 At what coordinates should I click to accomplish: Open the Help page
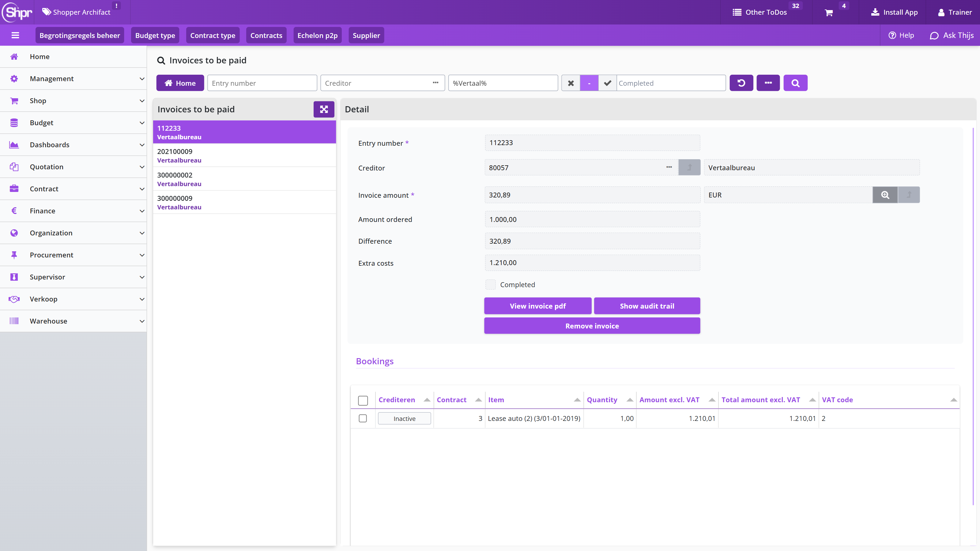pos(901,36)
